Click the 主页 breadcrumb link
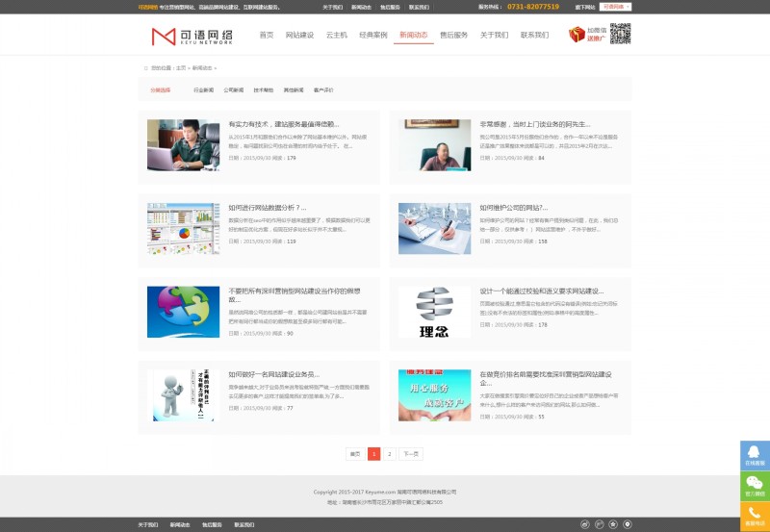The width and height of the screenshot is (770, 532). point(181,68)
